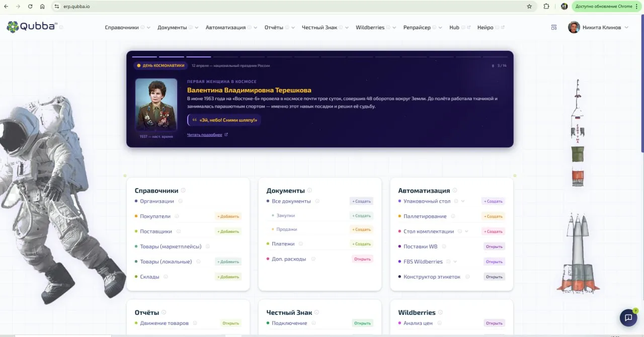Click info icon next to Справочники card title

[x=183, y=191]
